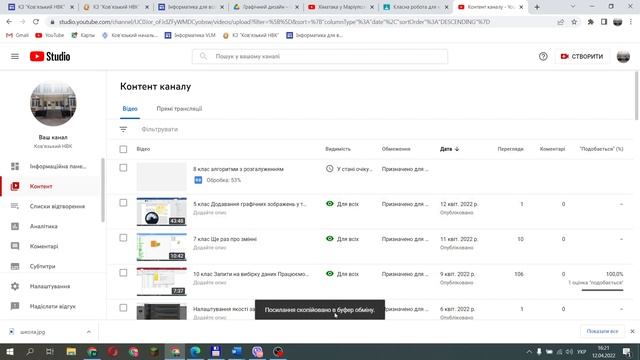Check the 5 клас Додавання графічних video checkbox

pyautogui.click(x=123, y=203)
